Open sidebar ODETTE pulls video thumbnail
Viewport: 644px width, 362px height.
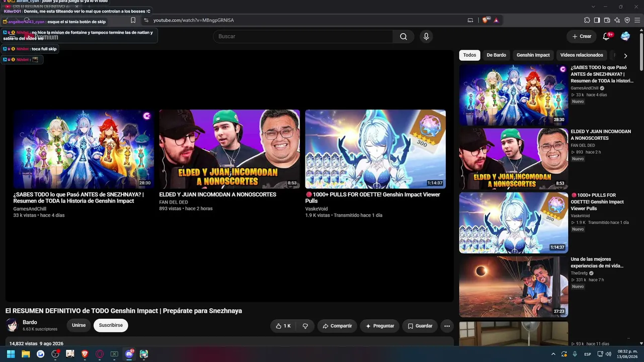(x=514, y=223)
